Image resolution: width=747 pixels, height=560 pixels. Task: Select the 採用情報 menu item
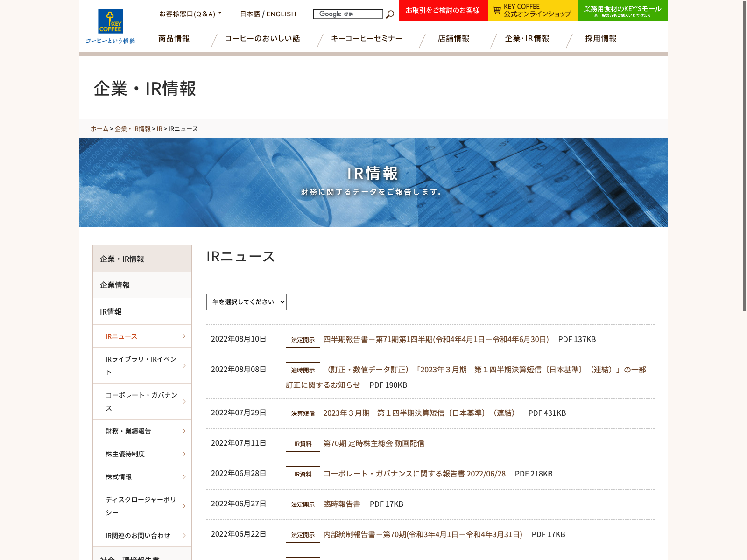[601, 39]
